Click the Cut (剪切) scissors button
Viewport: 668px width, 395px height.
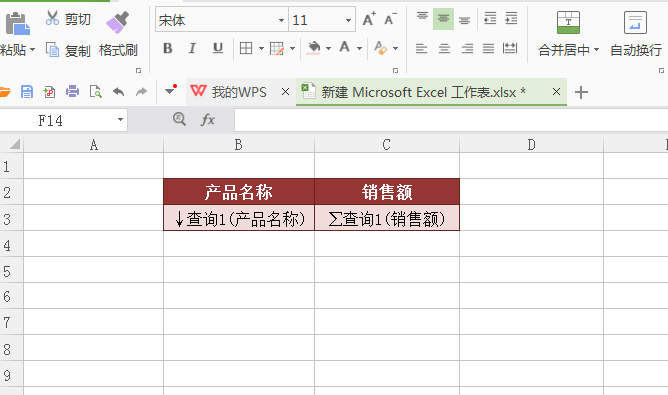coord(68,19)
